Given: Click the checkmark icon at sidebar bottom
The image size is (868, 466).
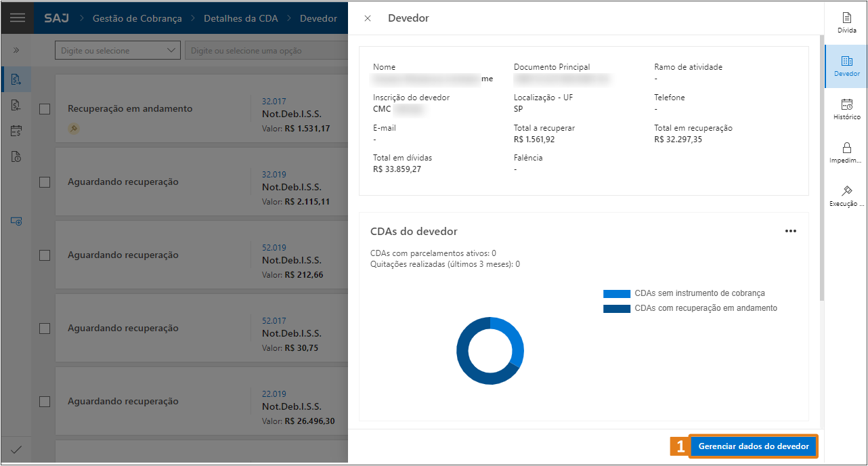Looking at the screenshot, I should pyautogui.click(x=16, y=450).
